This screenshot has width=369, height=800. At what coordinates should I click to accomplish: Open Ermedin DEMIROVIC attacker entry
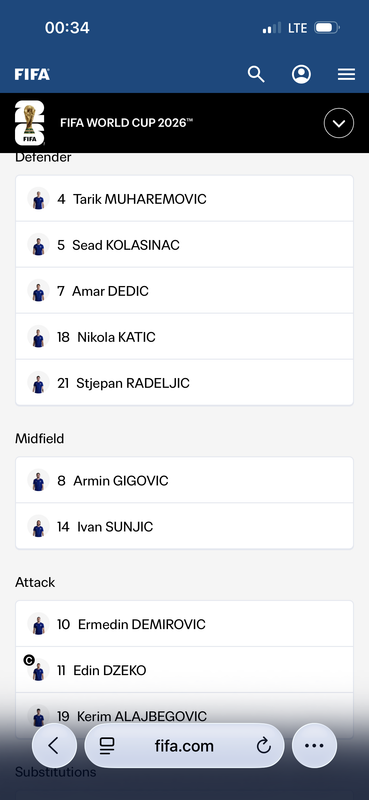click(184, 623)
